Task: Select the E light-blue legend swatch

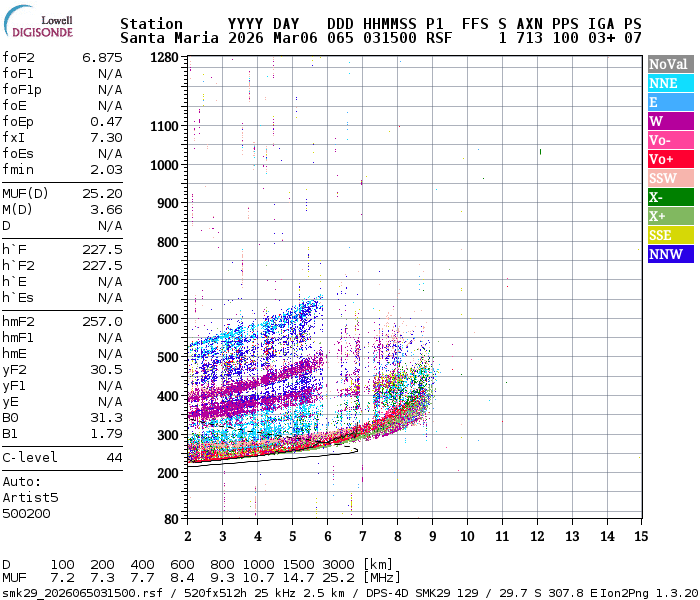Action: coord(671,102)
